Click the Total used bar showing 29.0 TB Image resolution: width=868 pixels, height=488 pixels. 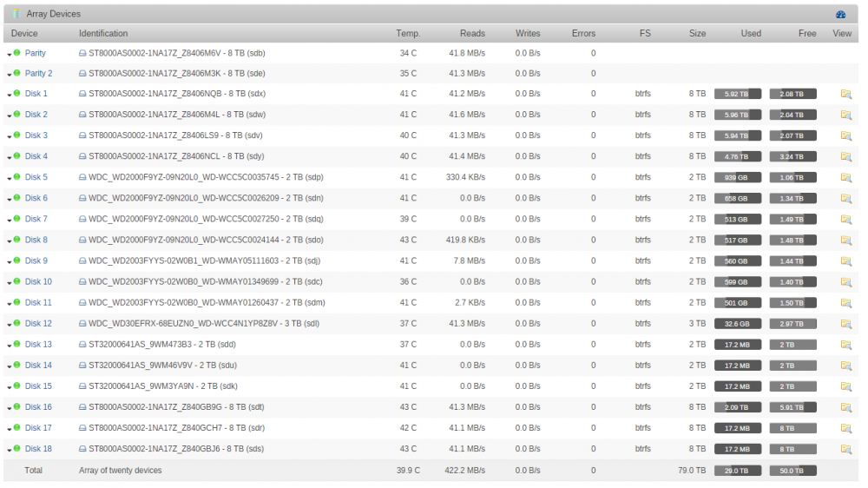[737, 471]
